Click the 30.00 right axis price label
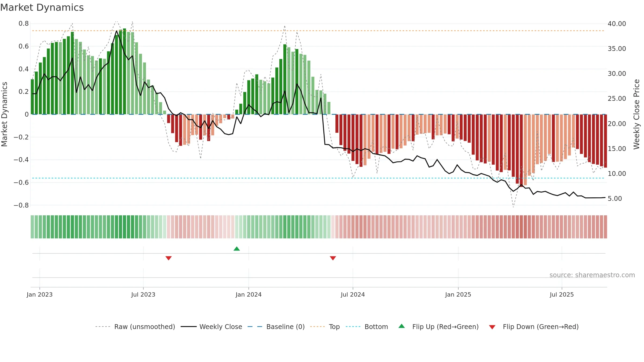The height and width of the screenshot is (362, 644). point(617,73)
